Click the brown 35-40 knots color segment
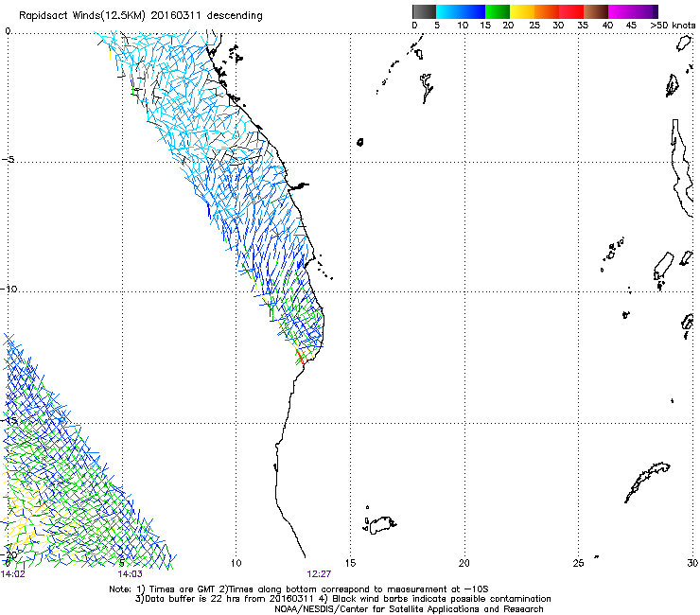Screen dimensions: 700x615 tap(596, 11)
